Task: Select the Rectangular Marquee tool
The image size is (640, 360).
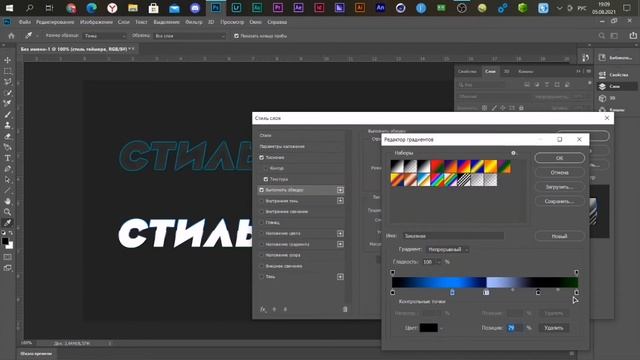Action: coord(7,71)
